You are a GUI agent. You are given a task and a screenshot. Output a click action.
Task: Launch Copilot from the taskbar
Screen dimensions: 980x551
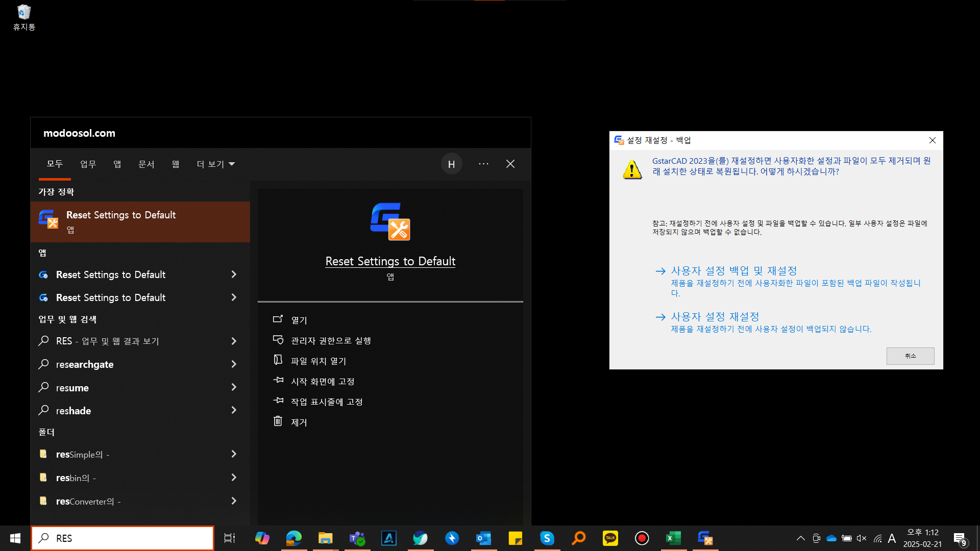(262, 538)
